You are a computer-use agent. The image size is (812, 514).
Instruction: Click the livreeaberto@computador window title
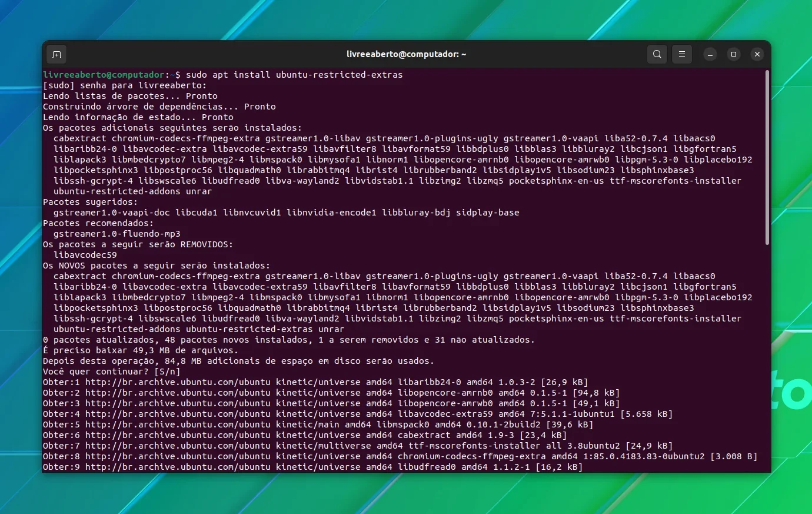click(406, 54)
